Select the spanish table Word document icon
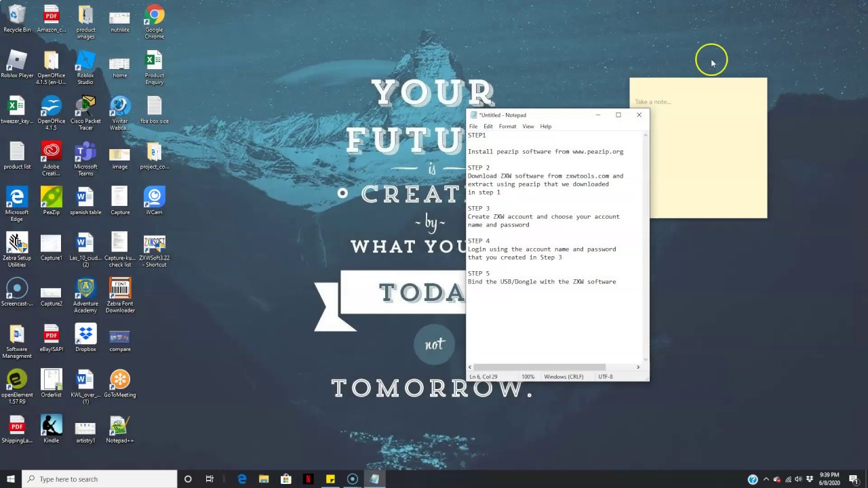Screen dimensions: 868x488 [x=85, y=201]
